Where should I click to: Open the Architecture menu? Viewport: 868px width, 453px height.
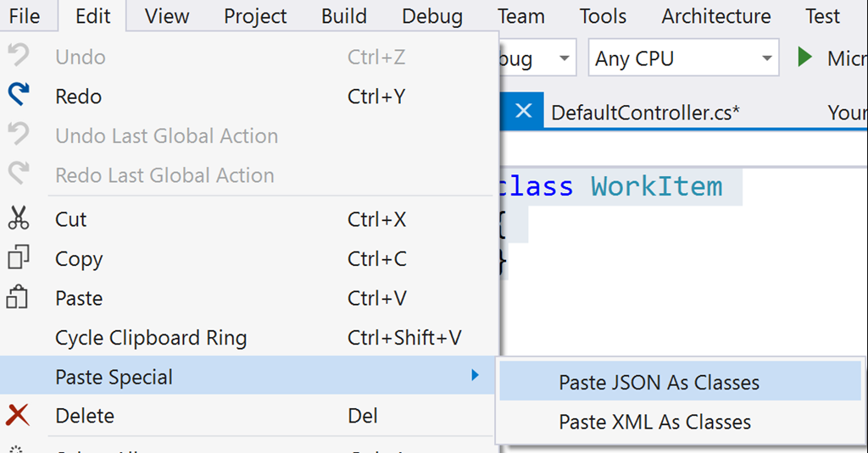pyautogui.click(x=716, y=16)
